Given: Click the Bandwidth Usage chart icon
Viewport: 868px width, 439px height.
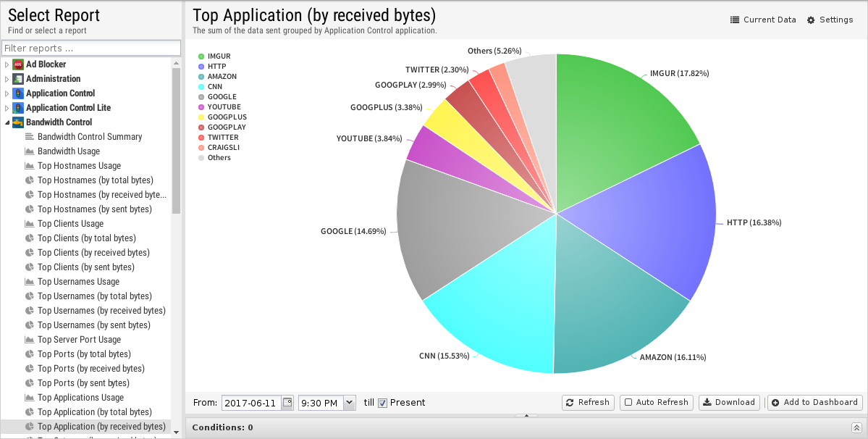Looking at the screenshot, I should [30, 151].
